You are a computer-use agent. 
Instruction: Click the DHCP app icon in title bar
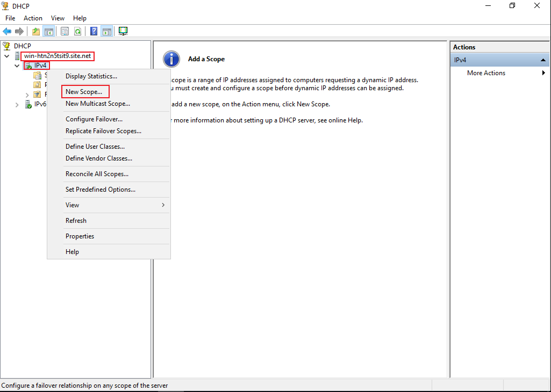(x=5, y=5)
